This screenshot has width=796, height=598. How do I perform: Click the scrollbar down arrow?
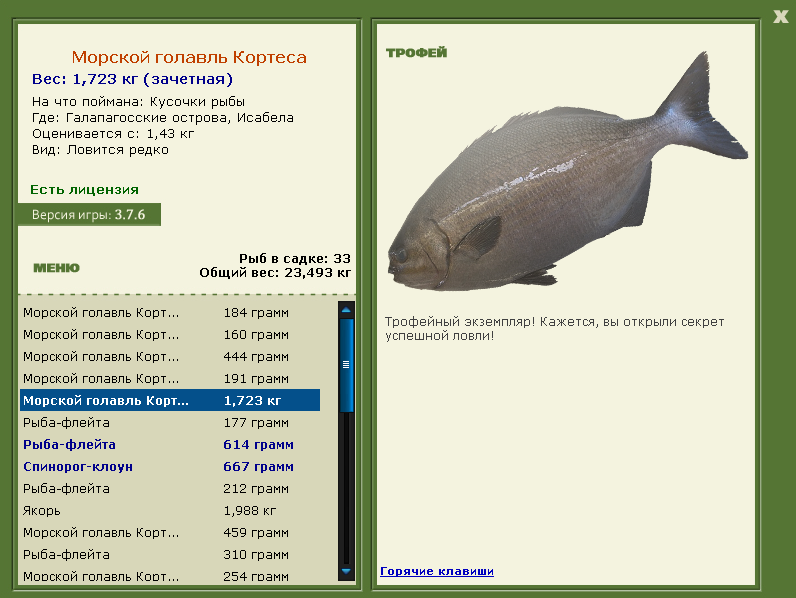pos(346,572)
